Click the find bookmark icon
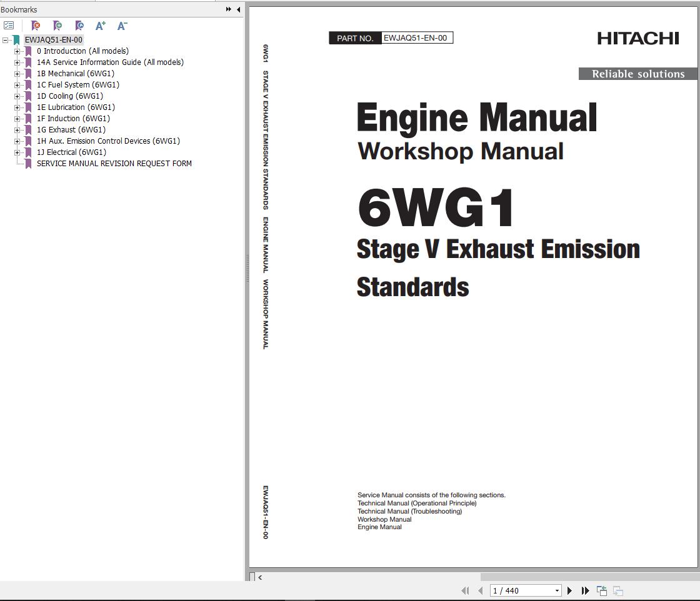Viewport: 700px width, 601px height. (x=79, y=26)
